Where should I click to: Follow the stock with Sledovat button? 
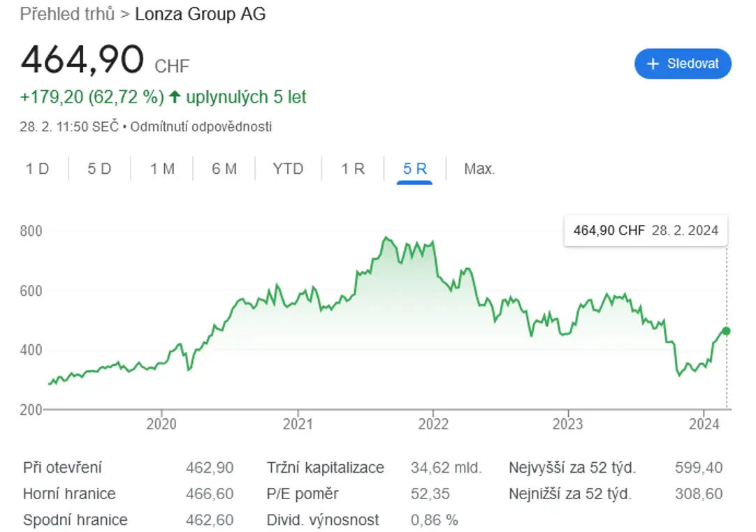click(x=683, y=64)
